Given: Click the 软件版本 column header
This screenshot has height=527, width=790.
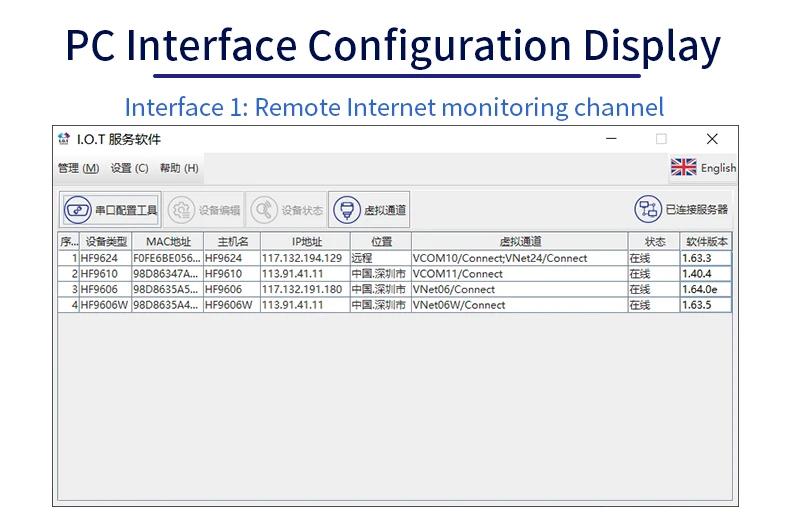Looking at the screenshot, I should pos(706,242).
